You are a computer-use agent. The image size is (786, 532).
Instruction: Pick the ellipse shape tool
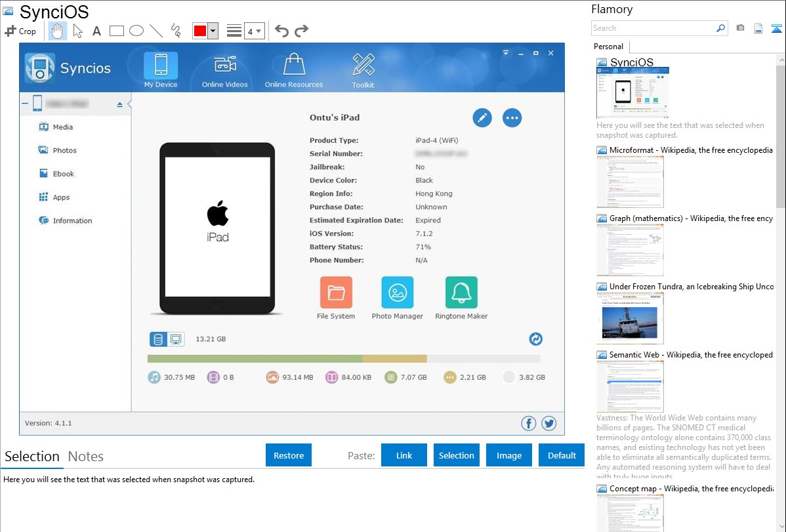pos(136,31)
